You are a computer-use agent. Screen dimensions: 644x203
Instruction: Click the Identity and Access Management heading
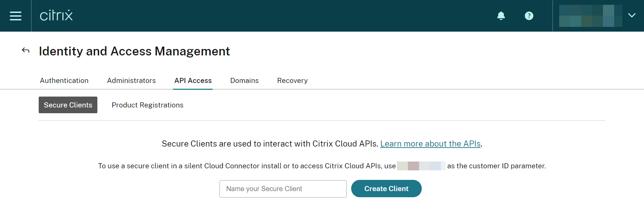click(134, 51)
